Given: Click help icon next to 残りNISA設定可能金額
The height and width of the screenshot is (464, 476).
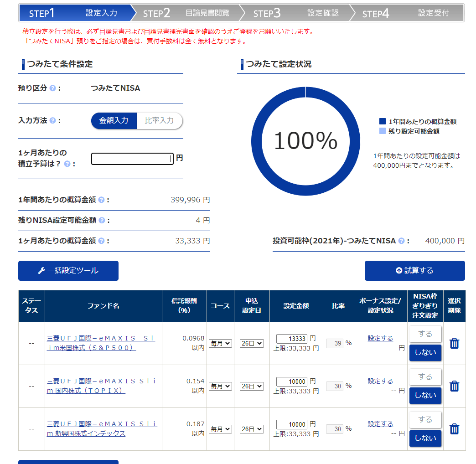Looking at the screenshot, I should click(x=102, y=220).
